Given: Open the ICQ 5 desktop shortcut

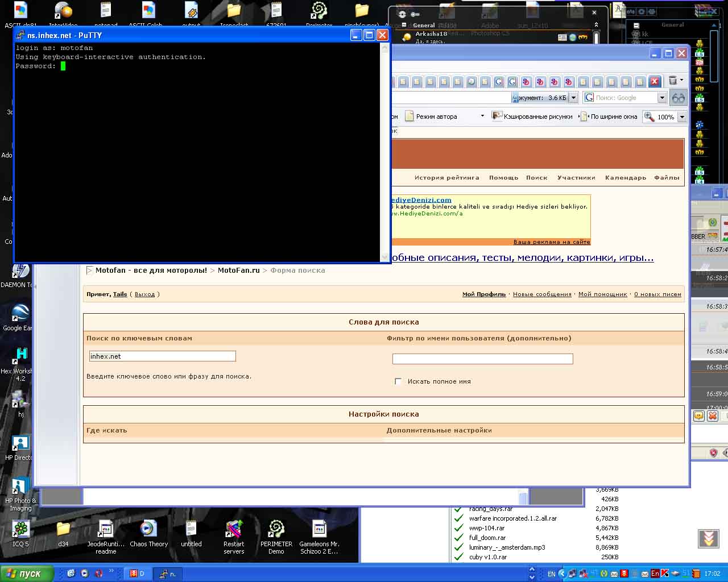Looking at the screenshot, I should click(20, 534).
